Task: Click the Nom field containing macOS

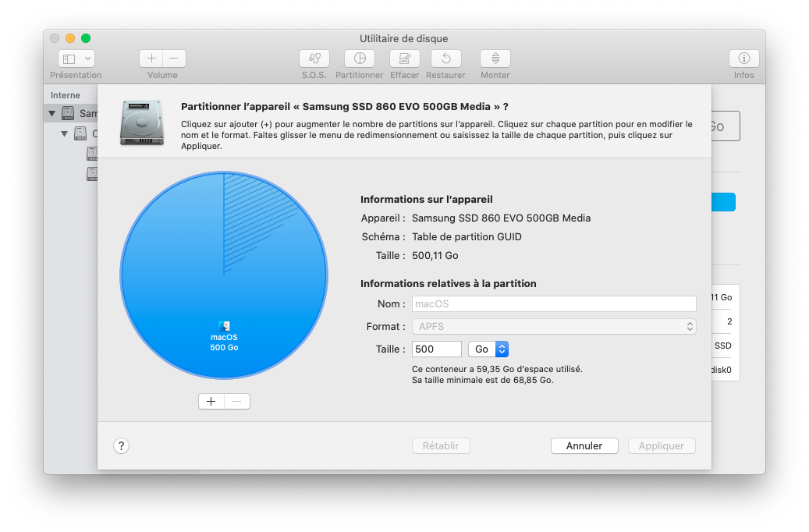Action: 554,304
